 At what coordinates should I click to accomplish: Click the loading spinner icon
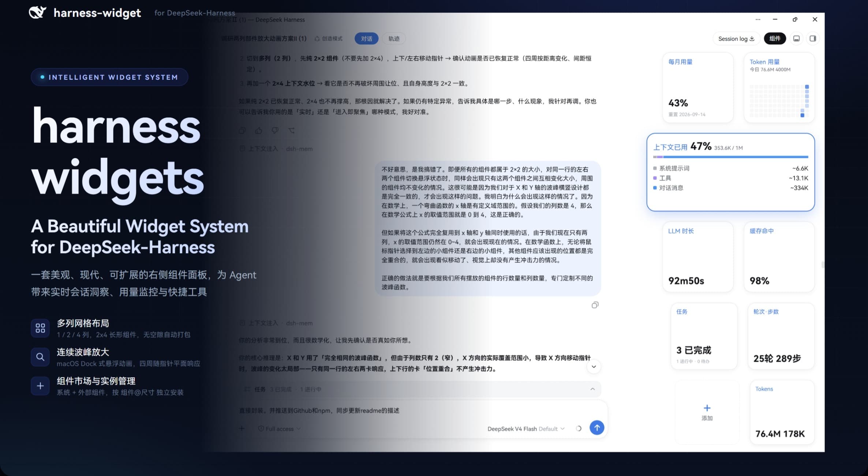coord(579,428)
